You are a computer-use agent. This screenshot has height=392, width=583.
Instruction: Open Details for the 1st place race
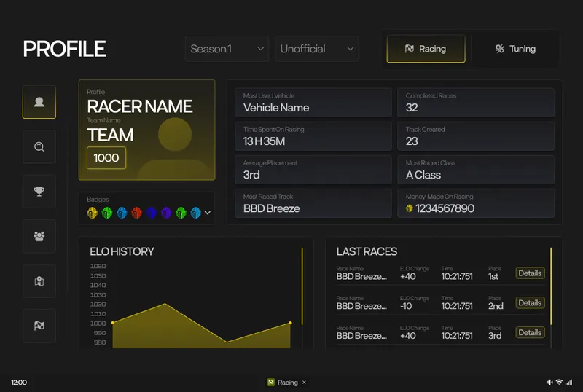530,273
